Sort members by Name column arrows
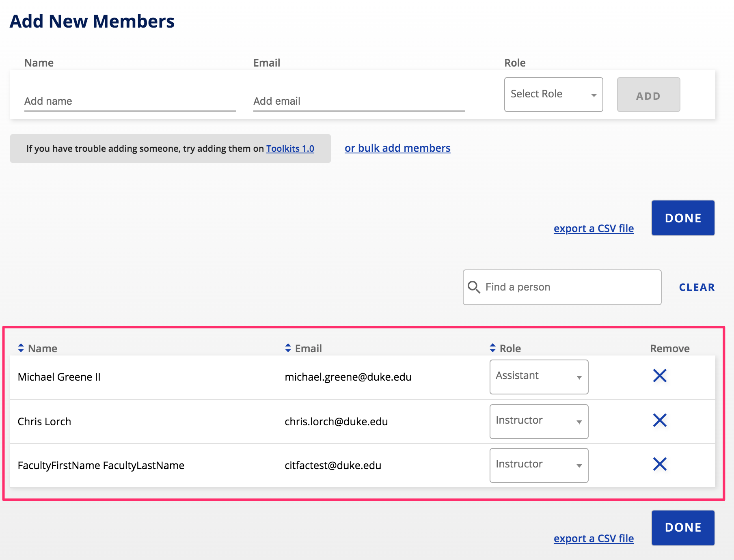734x560 pixels. pyautogui.click(x=21, y=348)
